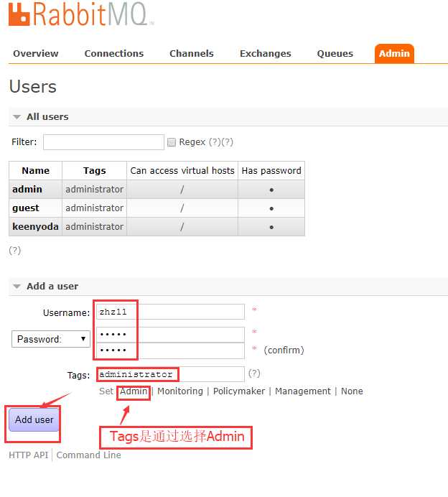The image size is (448, 497).
Task: Click administrator tag in guest row
Action: pyautogui.click(x=95, y=208)
